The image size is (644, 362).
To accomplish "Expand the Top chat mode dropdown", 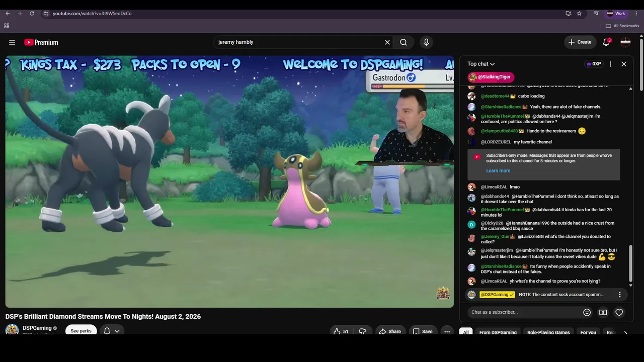I will tap(481, 64).
